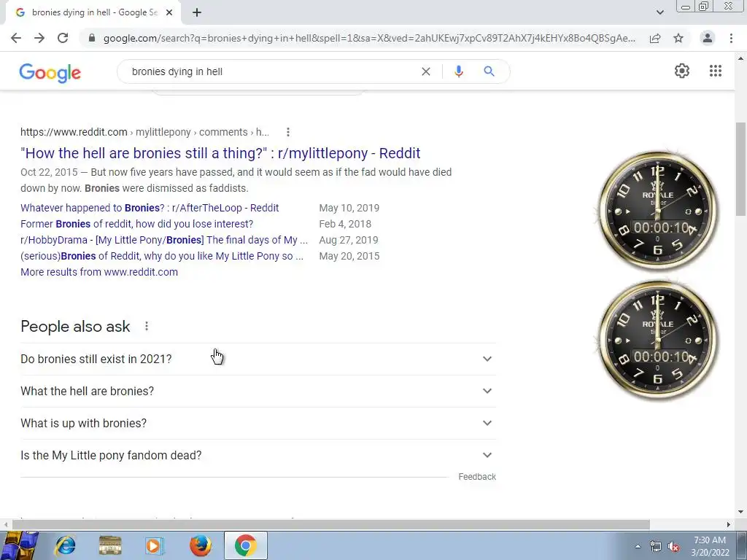Click the vertical scrollbar thumb
The height and width of the screenshot is (560, 747).
click(740, 168)
